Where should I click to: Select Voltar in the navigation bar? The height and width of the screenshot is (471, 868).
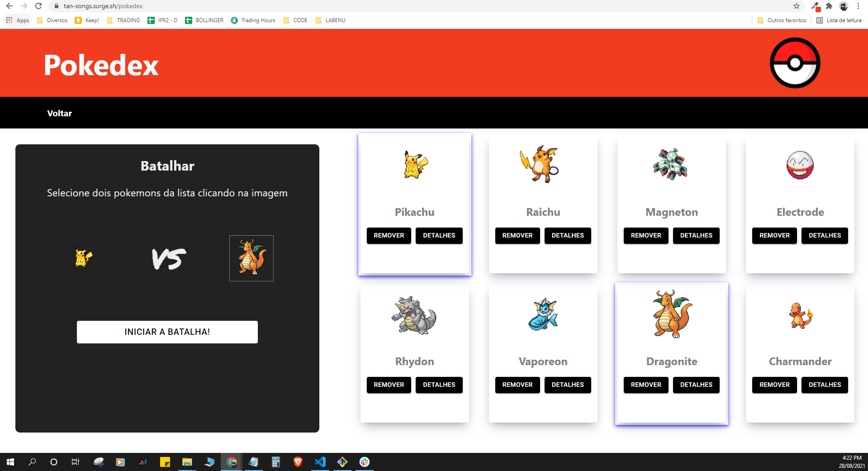pos(59,113)
